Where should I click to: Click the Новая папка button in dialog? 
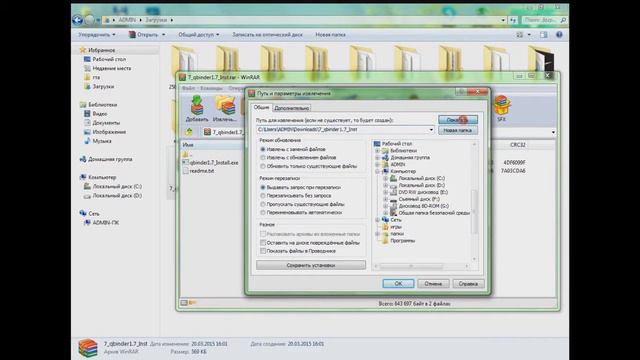(x=458, y=130)
